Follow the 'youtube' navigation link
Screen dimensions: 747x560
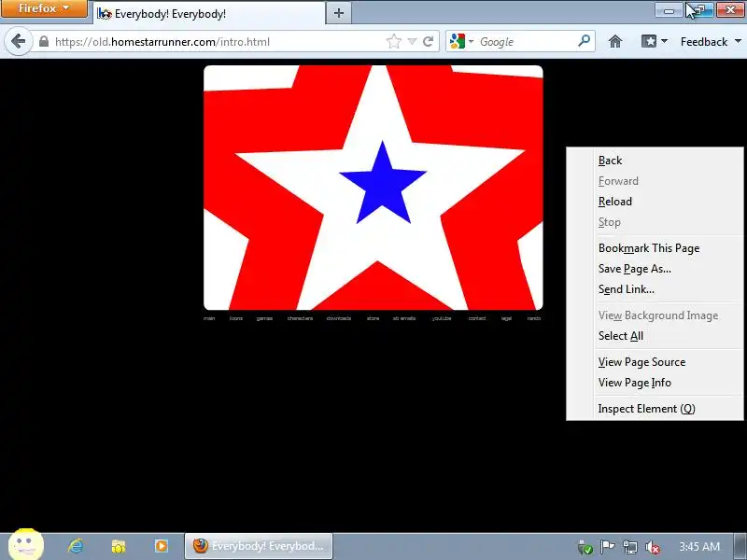442,318
